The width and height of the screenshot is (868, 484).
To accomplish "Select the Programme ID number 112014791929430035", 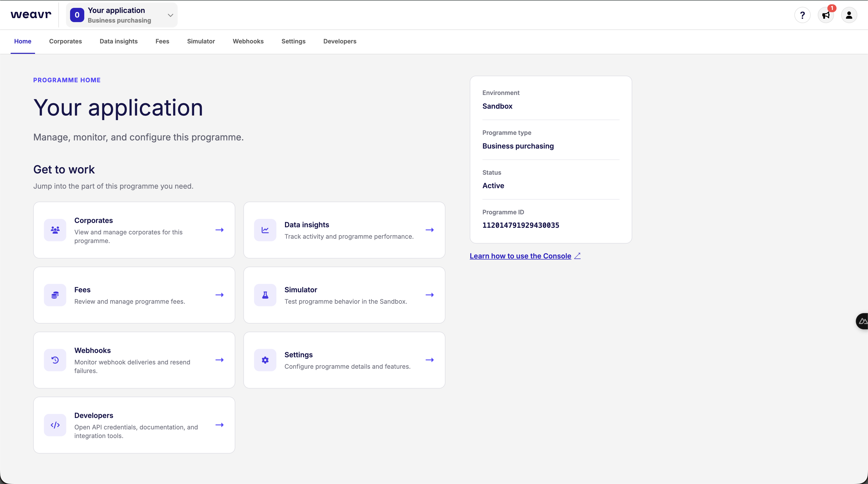I will [521, 225].
